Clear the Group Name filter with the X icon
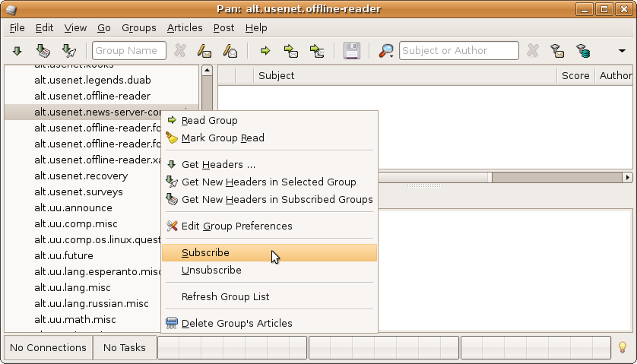 click(180, 51)
